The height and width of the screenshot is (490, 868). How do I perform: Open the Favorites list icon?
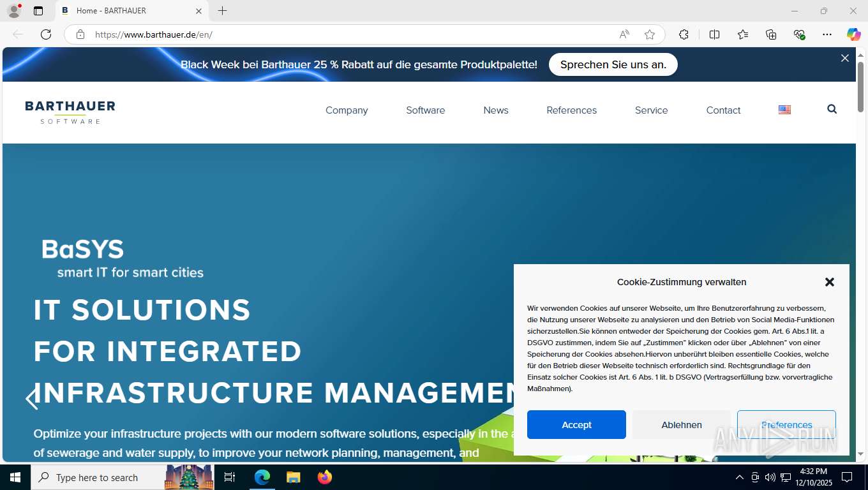[743, 34]
